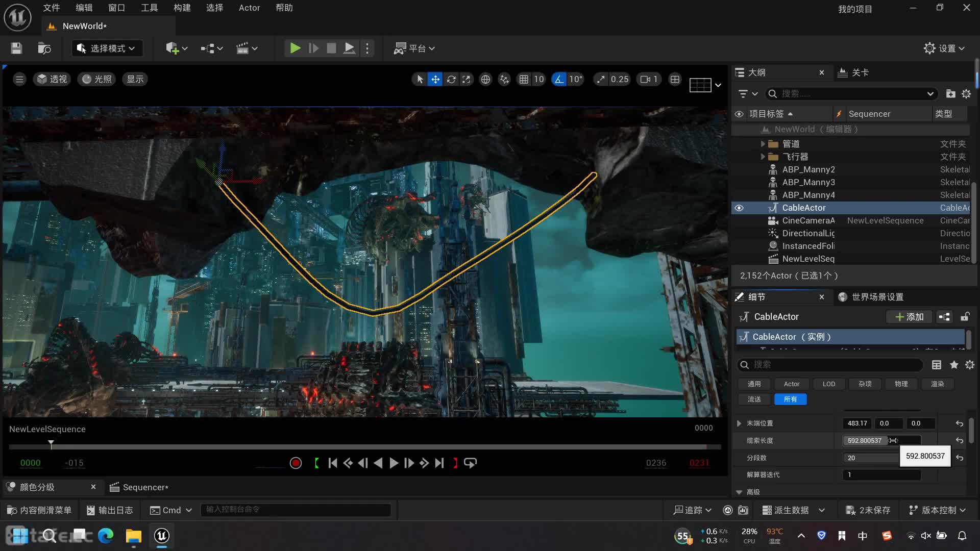This screenshot has height=551, width=980.
Task: Expand the 末端位置 property row
Action: point(739,423)
